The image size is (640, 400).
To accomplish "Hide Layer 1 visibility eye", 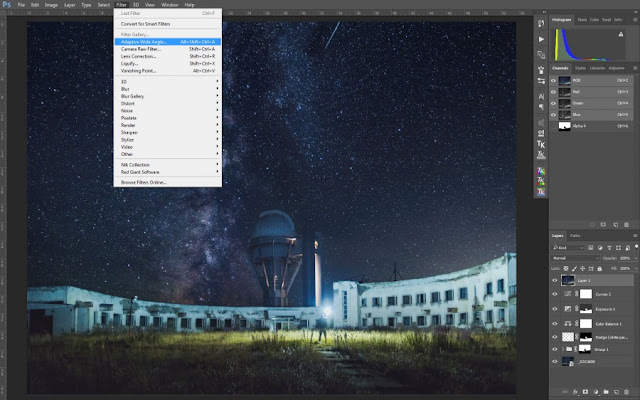I will coord(555,280).
